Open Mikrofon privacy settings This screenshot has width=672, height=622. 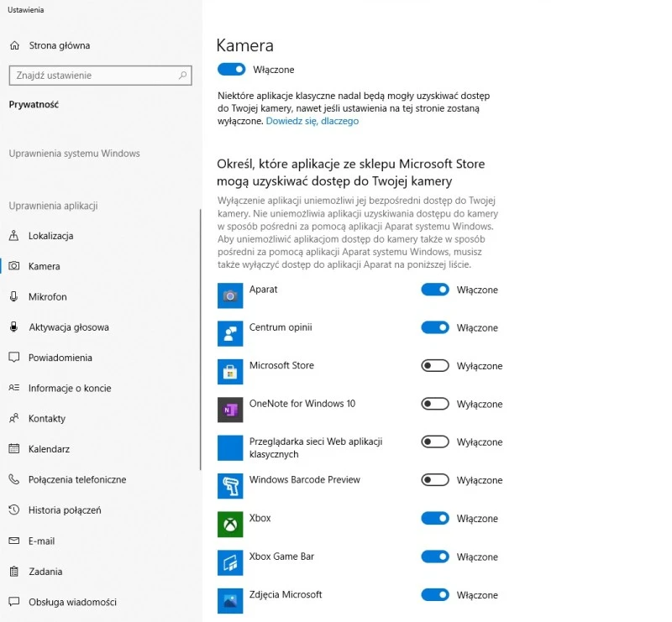click(47, 297)
